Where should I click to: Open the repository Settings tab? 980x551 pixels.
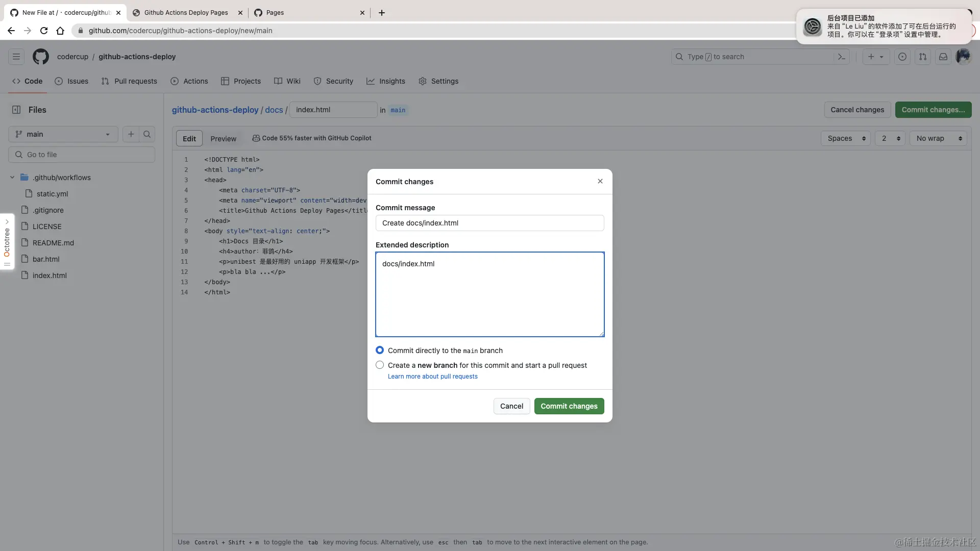438,81
